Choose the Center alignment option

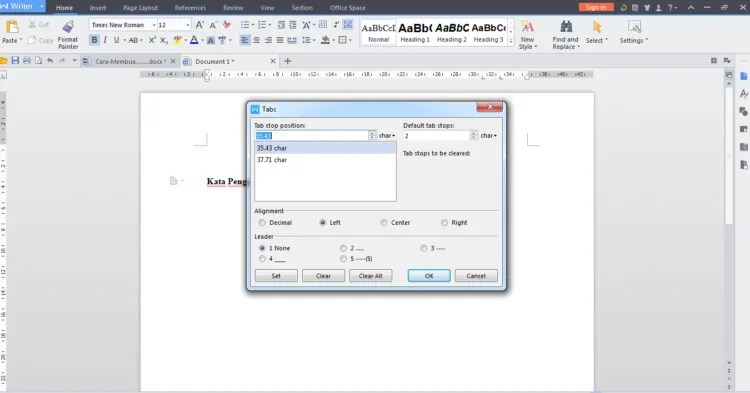pyautogui.click(x=384, y=223)
